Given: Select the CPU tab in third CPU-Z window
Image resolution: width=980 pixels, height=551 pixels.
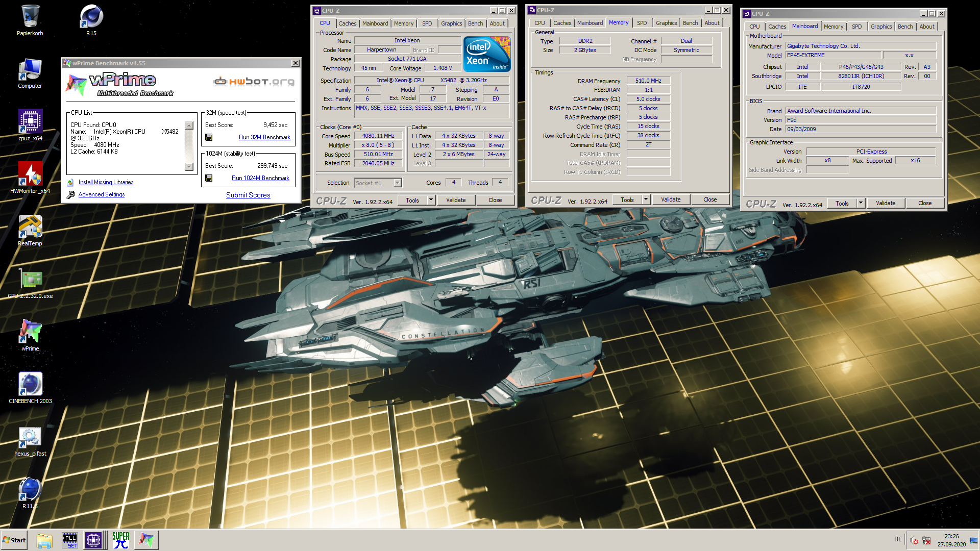Looking at the screenshot, I should click(754, 27).
